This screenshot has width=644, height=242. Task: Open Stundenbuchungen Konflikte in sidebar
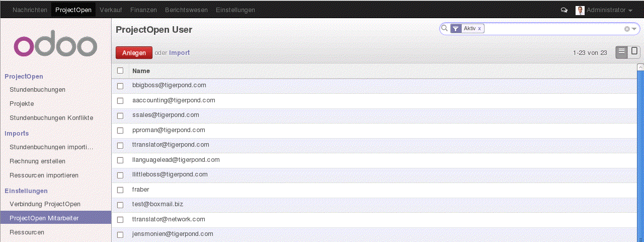51,118
